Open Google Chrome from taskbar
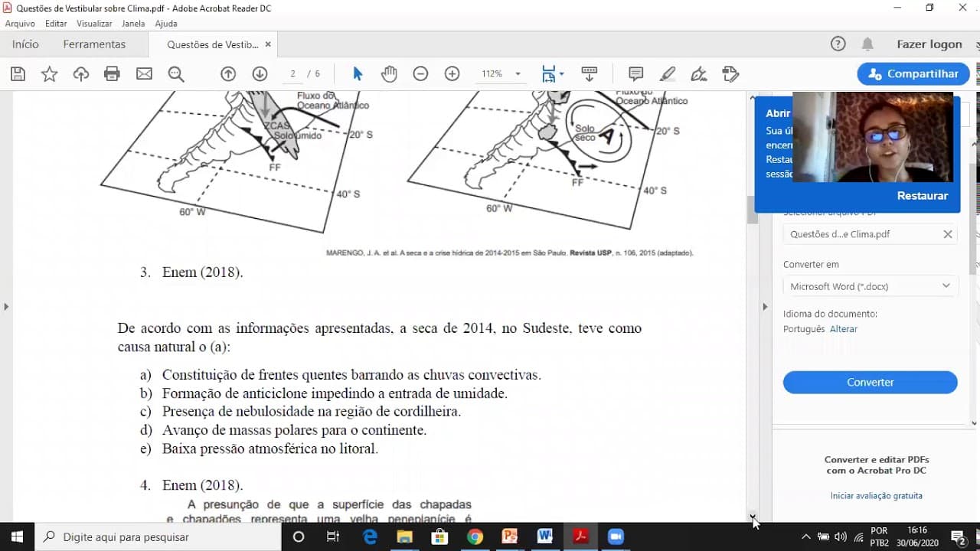The image size is (980, 551). [x=475, y=537]
